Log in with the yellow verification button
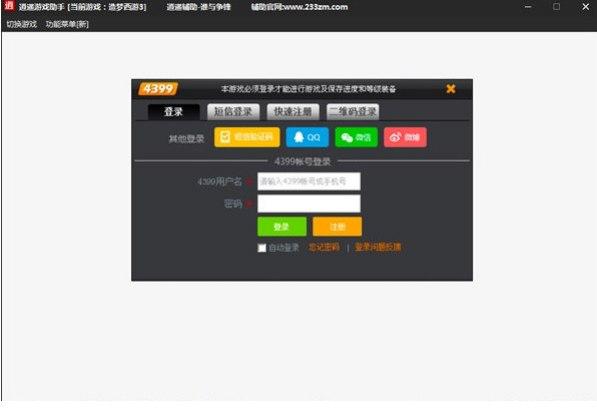This screenshot has height=408, width=597. pyautogui.click(x=247, y=137)
